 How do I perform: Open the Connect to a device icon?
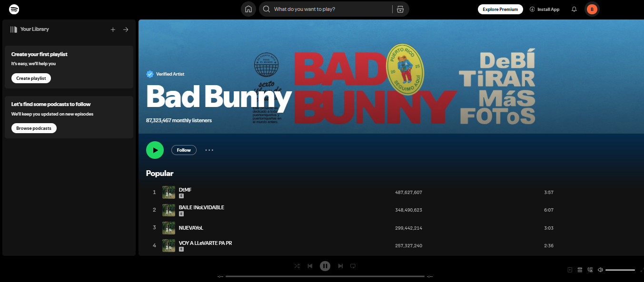[590, 270]
